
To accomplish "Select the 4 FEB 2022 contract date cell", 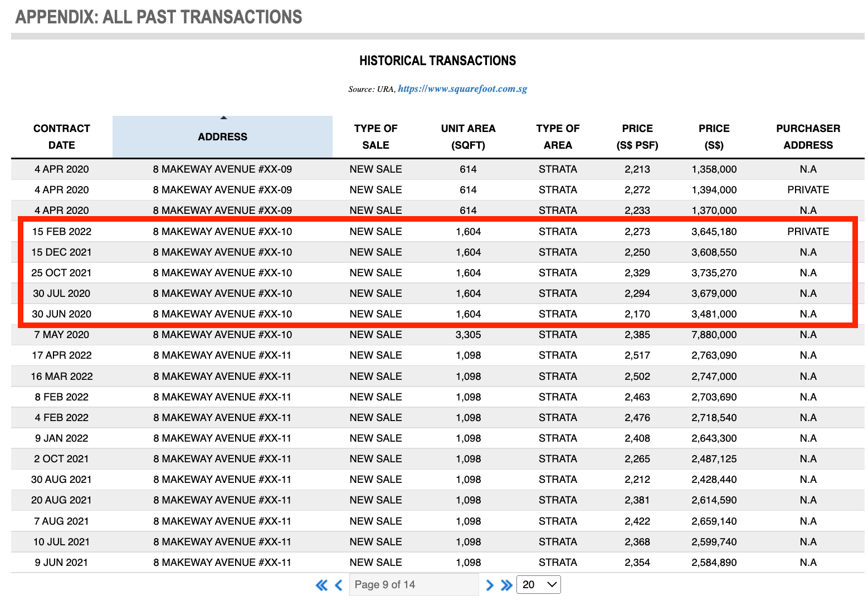I will pos(62,418).
